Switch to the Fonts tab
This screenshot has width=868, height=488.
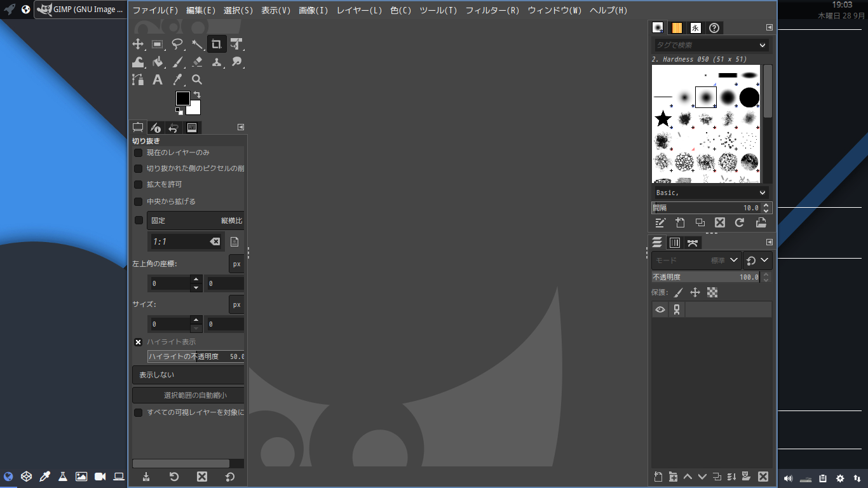pyautogui.click(x=695, y=28)
